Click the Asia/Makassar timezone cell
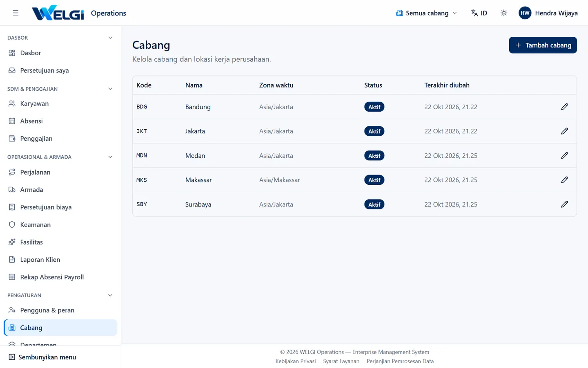Image resolution: width=588 pixels, height=368 pixels. 279,180
